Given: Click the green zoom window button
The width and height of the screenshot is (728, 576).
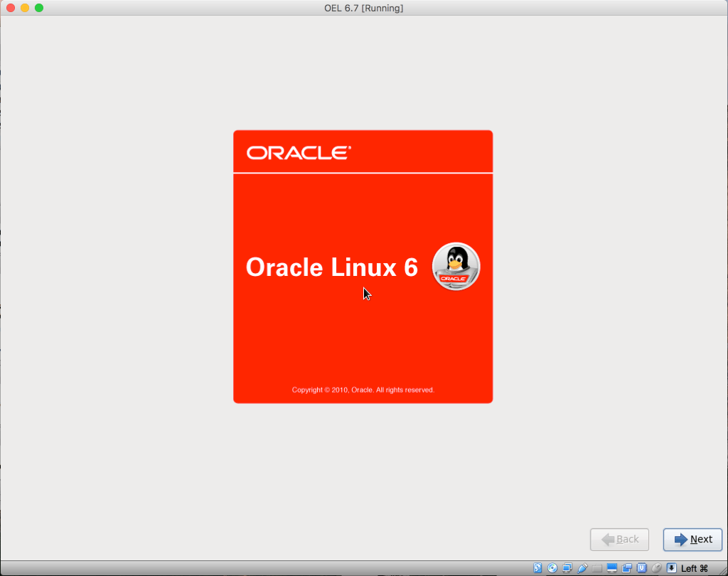Looking at the screenshot, I should pyautogui.click(x=39, y=8).
